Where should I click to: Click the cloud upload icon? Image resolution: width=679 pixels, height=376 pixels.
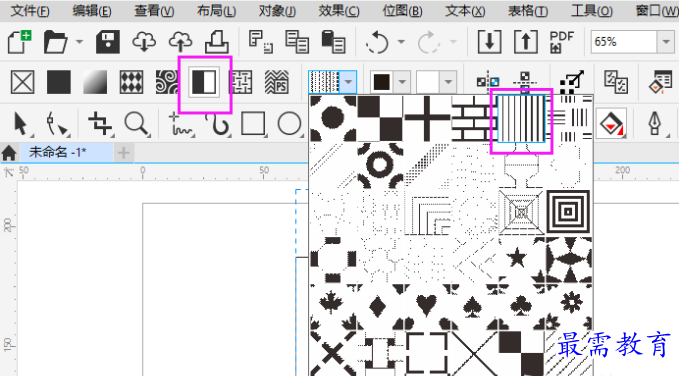click(x=181, y=42)
